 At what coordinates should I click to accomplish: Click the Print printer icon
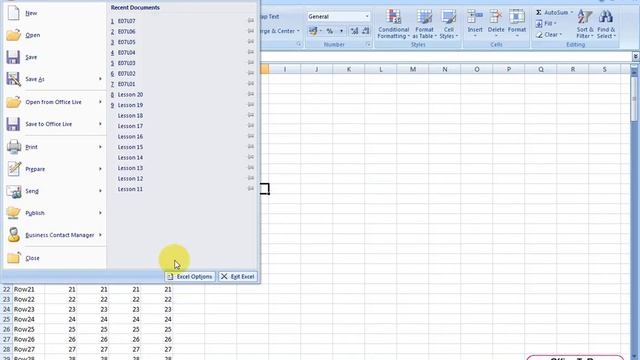point(14,147)
